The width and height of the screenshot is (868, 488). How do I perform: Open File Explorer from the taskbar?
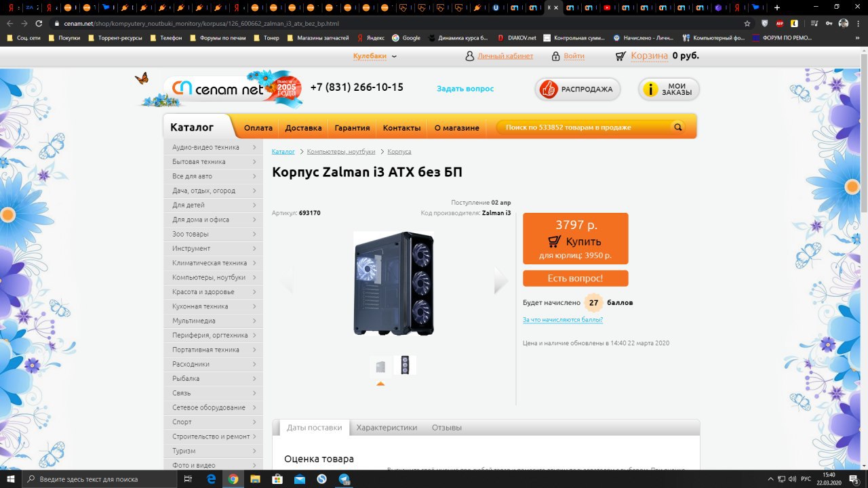point(255,479)
